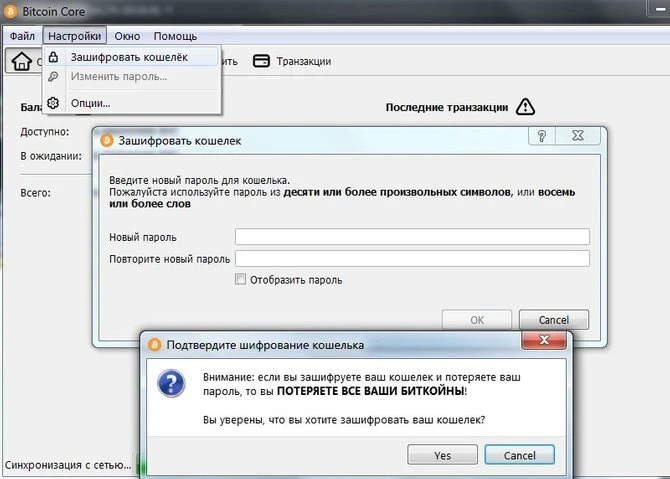This screenshot has width=670, height=479.
Task: Click the Новый пароль input field
Action: tap(412, 237)
